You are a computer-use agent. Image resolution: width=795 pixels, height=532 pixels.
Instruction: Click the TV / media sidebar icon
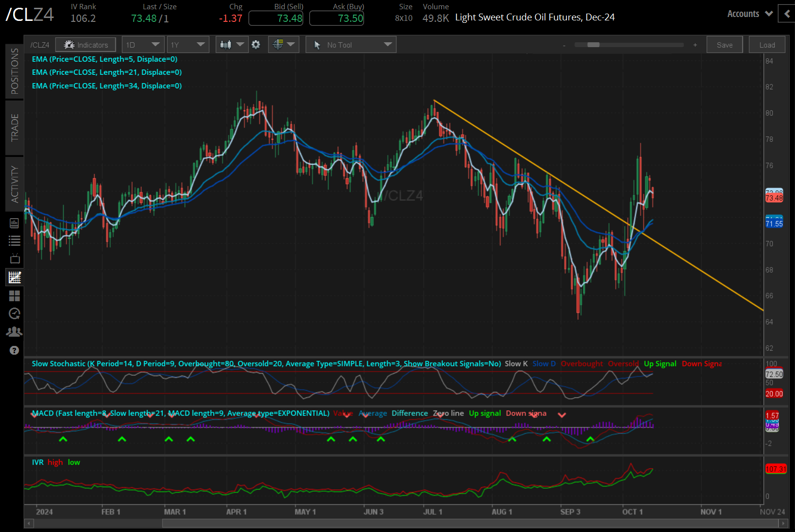point(14,258)
